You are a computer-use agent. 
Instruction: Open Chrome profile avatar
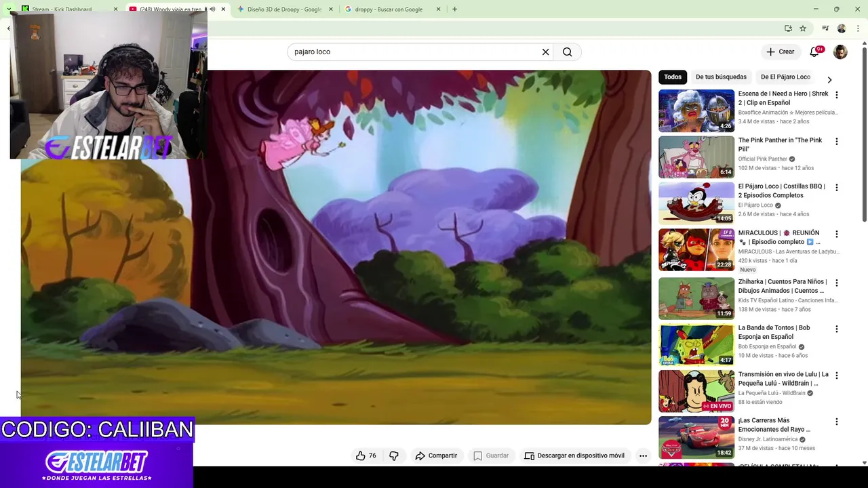coord(842,28)
